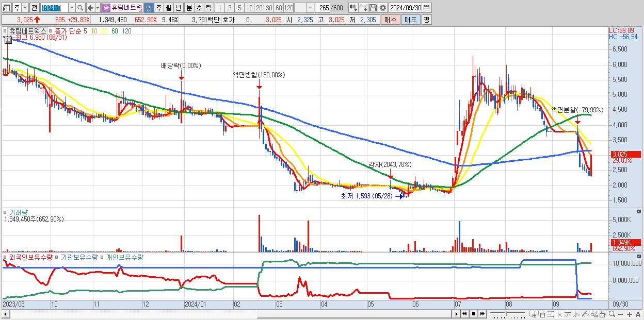The image size is (644, 320).
Task: Click the purple 증 badge icon
Action: tap(106, 8)
